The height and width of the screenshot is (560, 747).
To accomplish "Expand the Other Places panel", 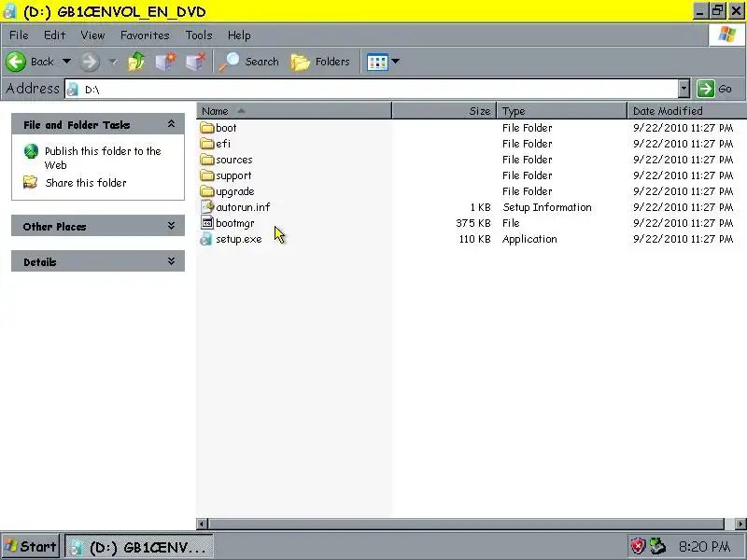I will [x=171, y=226].
